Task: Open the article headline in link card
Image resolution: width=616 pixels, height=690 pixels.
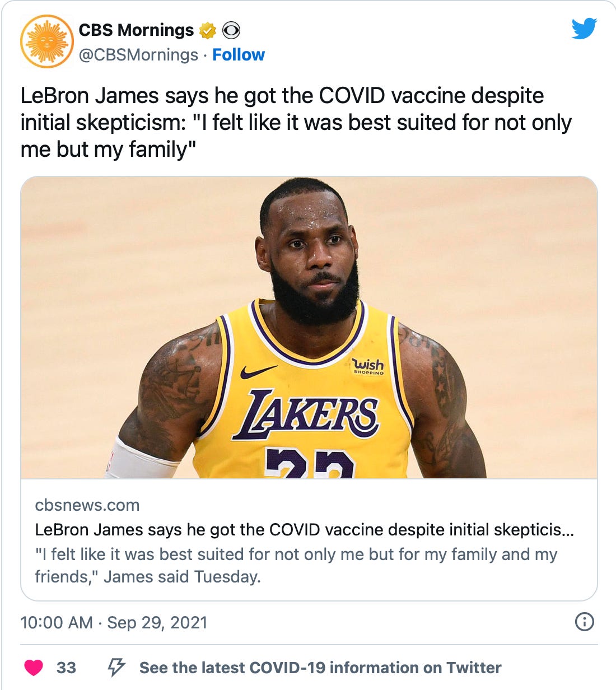Action: tap(304, 530)
